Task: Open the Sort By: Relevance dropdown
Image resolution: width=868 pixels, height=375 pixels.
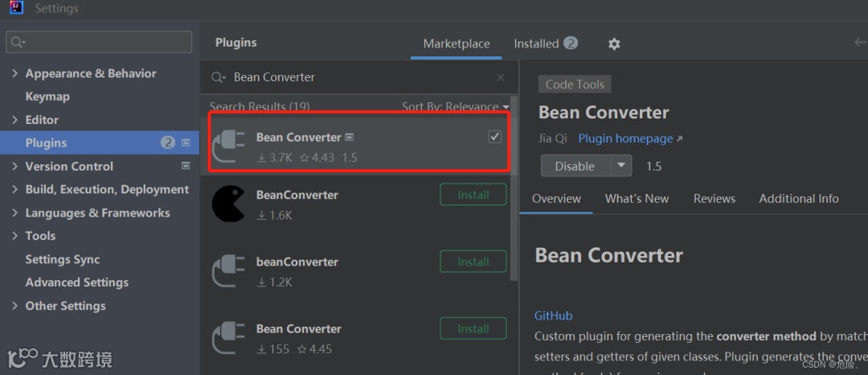Action: click(456, 106)
